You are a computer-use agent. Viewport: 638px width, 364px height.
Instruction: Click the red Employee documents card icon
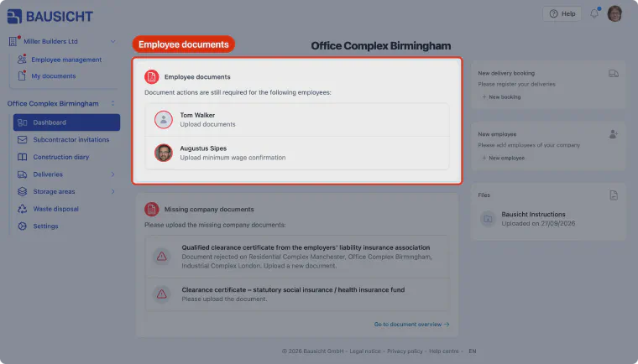click(152, 77)
